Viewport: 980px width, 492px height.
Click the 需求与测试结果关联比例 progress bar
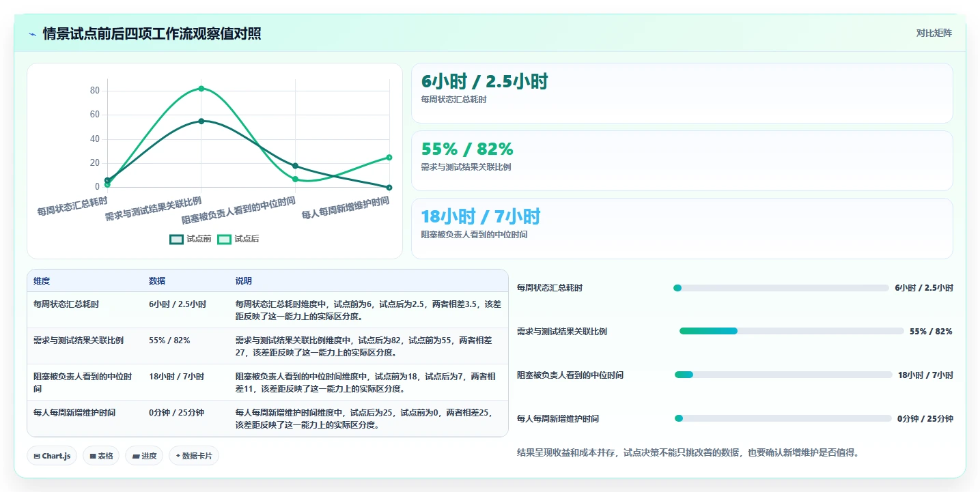tap(791, 331)
